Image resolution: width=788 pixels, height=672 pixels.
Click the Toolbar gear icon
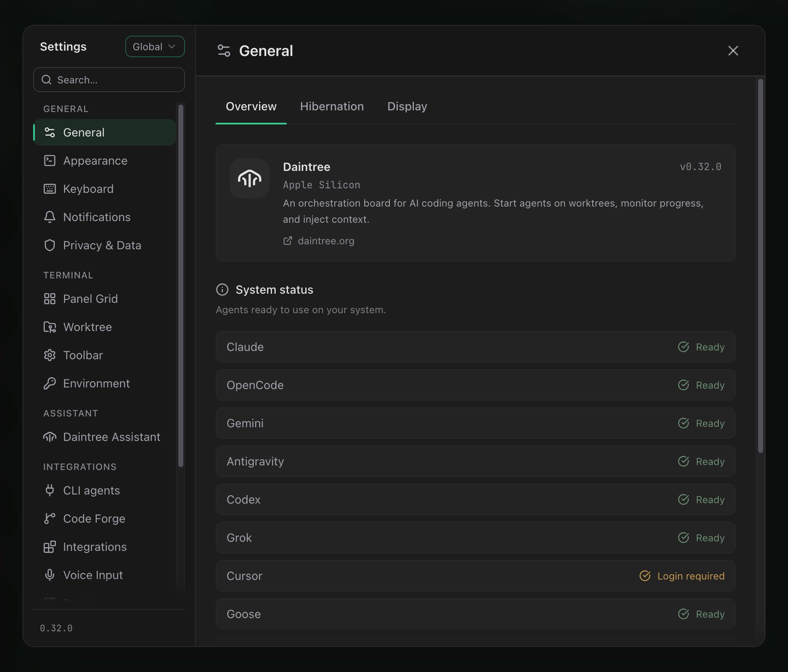point(50,355)
